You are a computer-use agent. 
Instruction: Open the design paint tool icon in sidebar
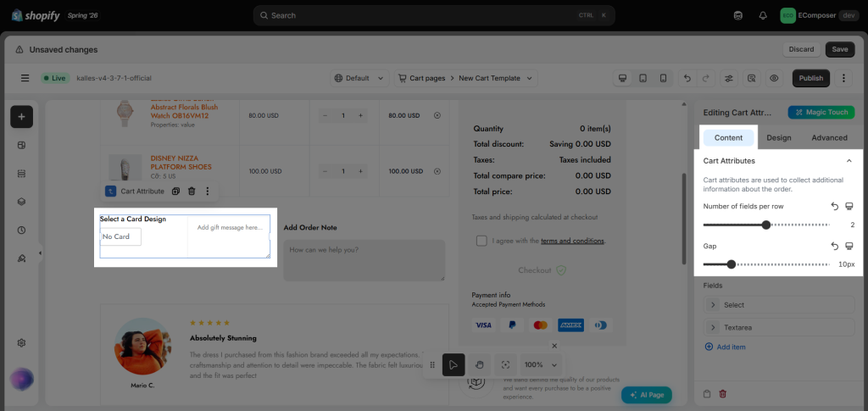coord(21,258)
